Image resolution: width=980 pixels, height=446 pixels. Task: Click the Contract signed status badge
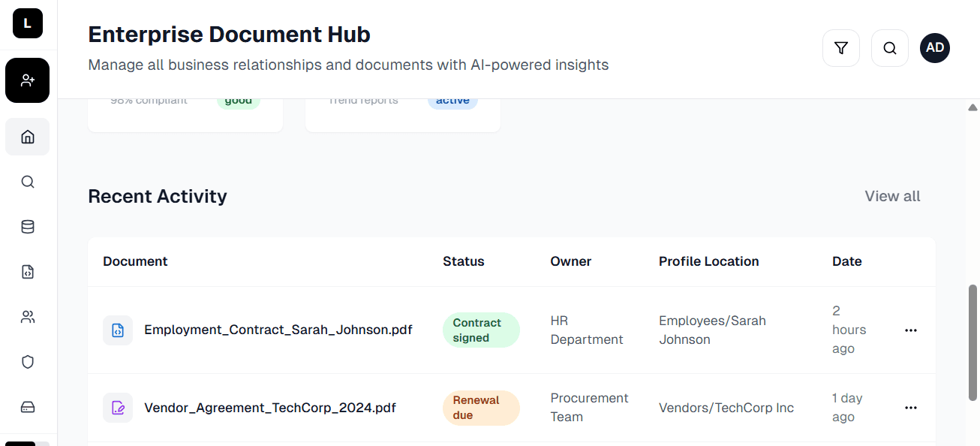480,330
